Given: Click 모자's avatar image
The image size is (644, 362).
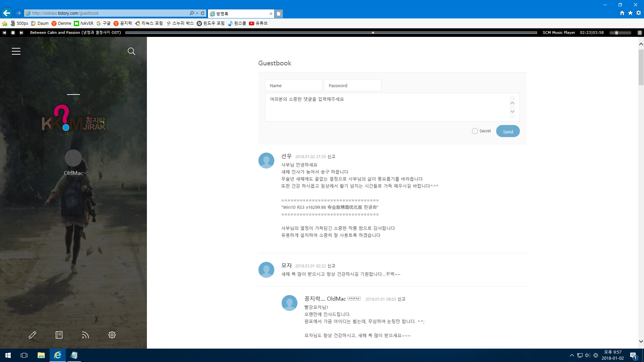Looking at the screenshot, I should coord(266,270).
